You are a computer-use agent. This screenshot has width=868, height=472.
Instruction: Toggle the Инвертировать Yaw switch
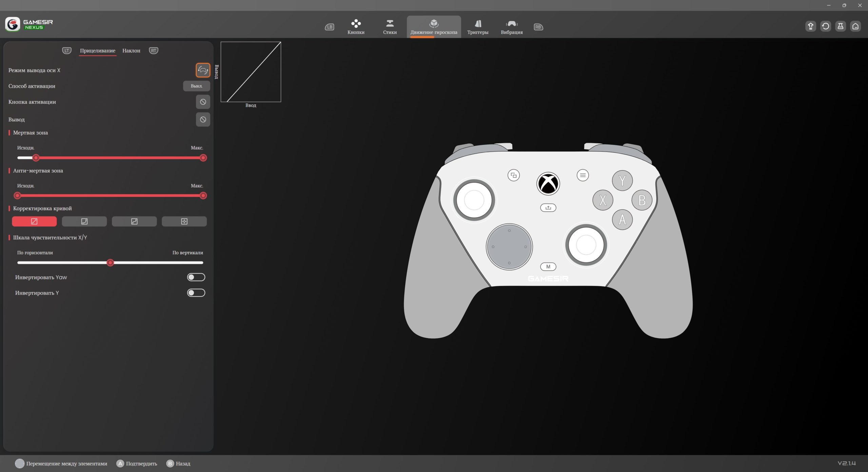[196, 277]
